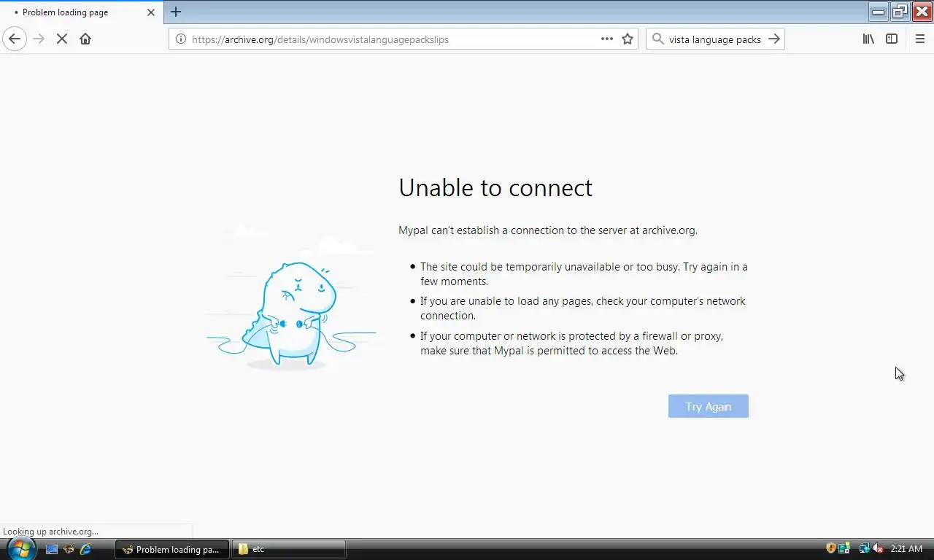Minimize the Mypal browser window
This screenshot has height=560, width=934.
(879, 10)
